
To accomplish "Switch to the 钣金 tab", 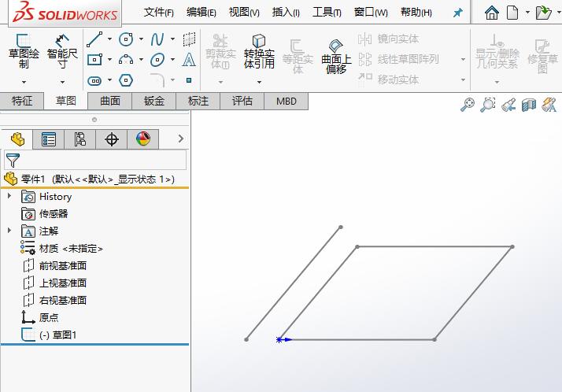I will point(154,101).
